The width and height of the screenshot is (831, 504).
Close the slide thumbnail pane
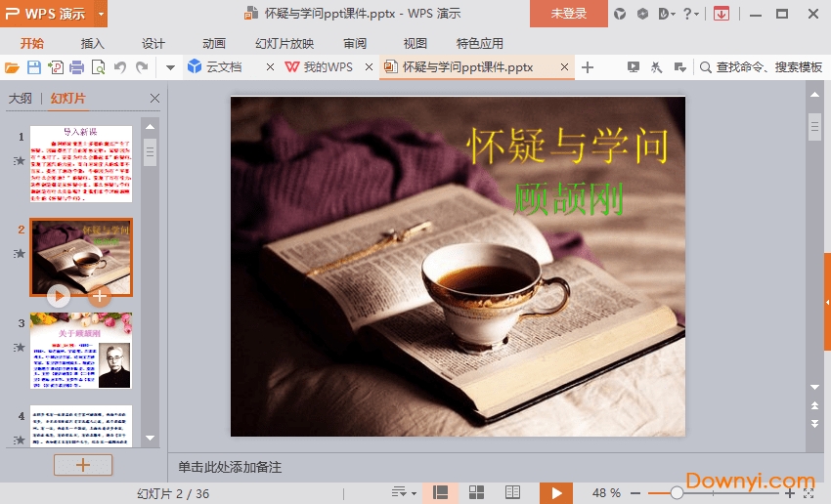[154, 98]
